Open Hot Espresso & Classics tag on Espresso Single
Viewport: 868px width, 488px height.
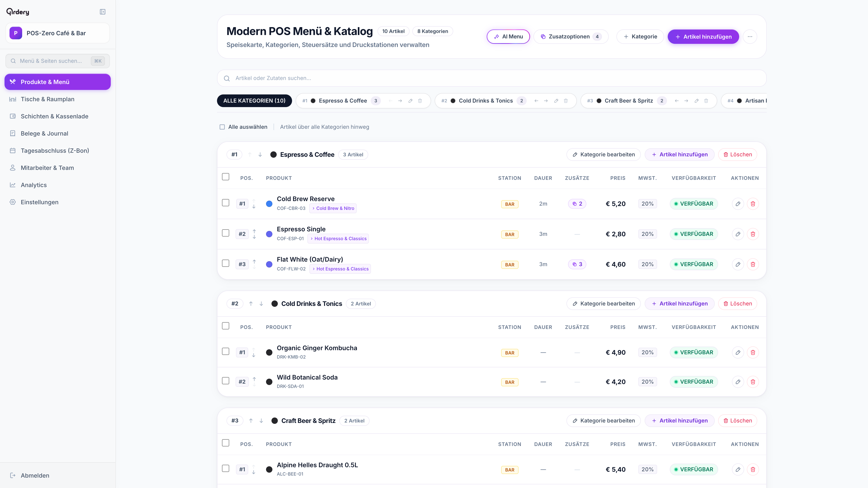click(x=338, y=239)
